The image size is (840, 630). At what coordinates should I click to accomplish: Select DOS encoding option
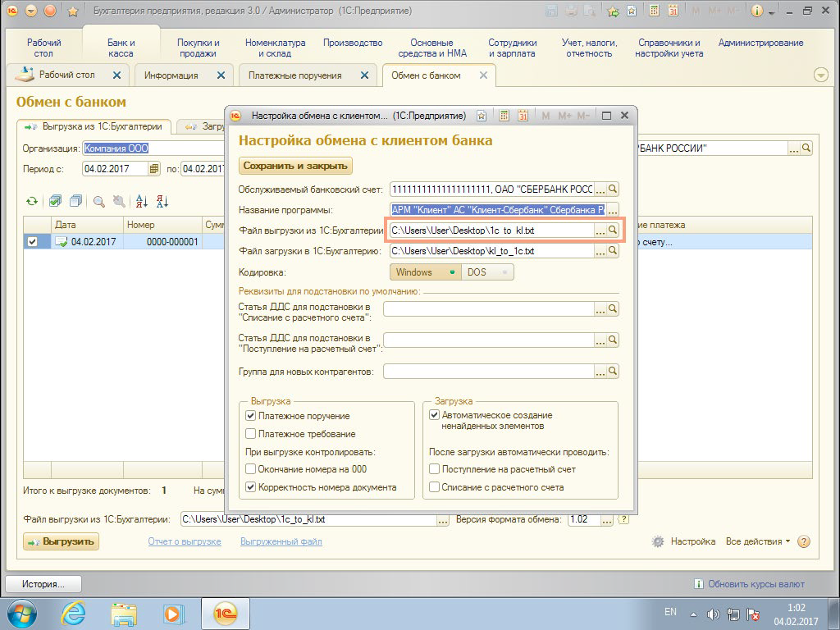pos(487,272)
